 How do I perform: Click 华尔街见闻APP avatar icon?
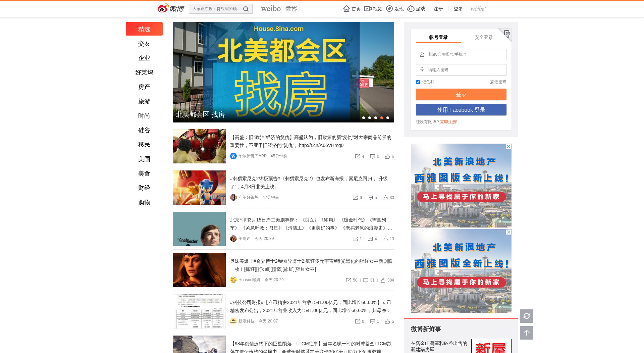pyautogui.click(x=233, y=156)
